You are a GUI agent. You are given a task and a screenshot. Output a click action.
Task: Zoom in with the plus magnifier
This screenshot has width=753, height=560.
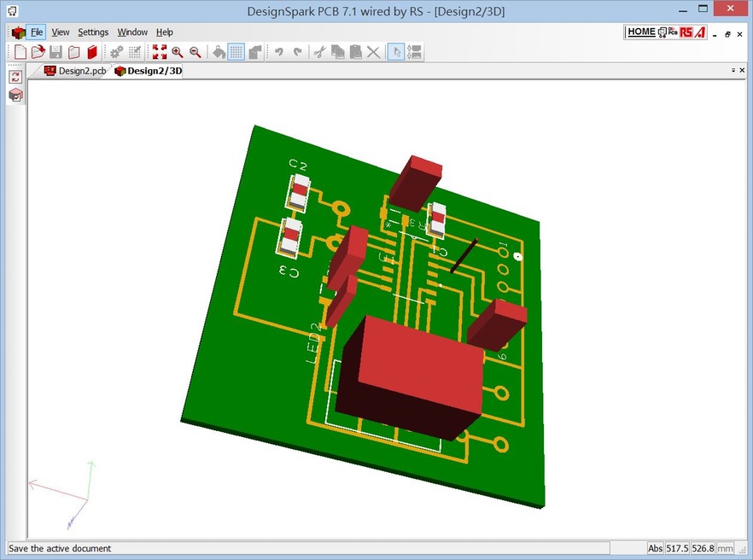pyautogui.click(x=178, y=52)
